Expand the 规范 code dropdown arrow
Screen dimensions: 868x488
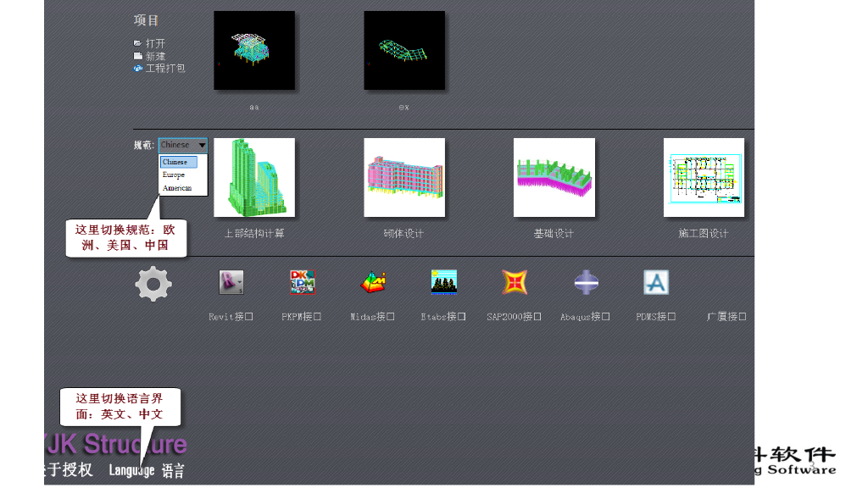click(x=202, y=145)
